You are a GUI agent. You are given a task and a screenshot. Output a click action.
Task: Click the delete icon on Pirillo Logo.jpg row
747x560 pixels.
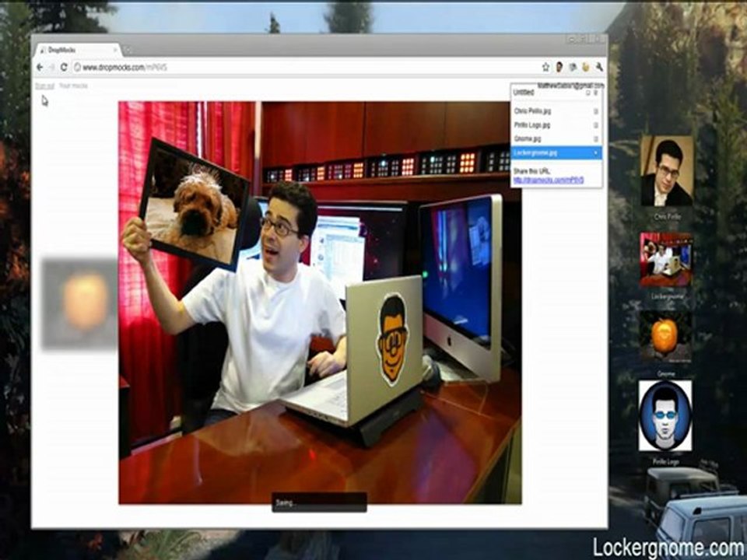[x=595, y=125]
